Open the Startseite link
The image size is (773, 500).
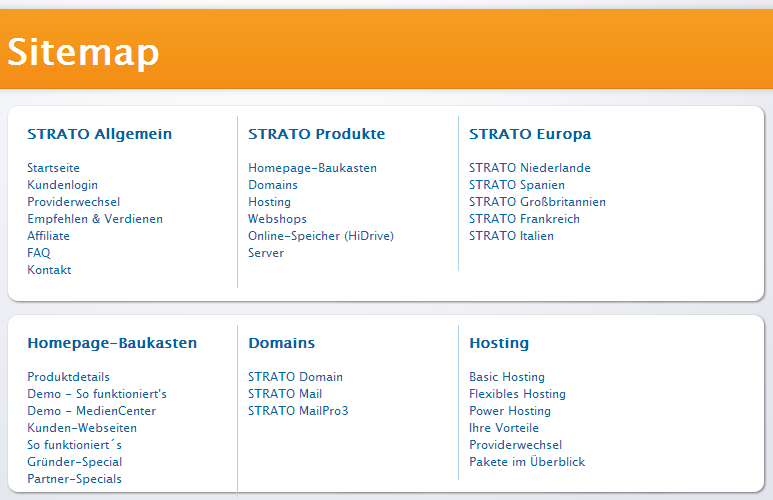(x=53, y=168)
